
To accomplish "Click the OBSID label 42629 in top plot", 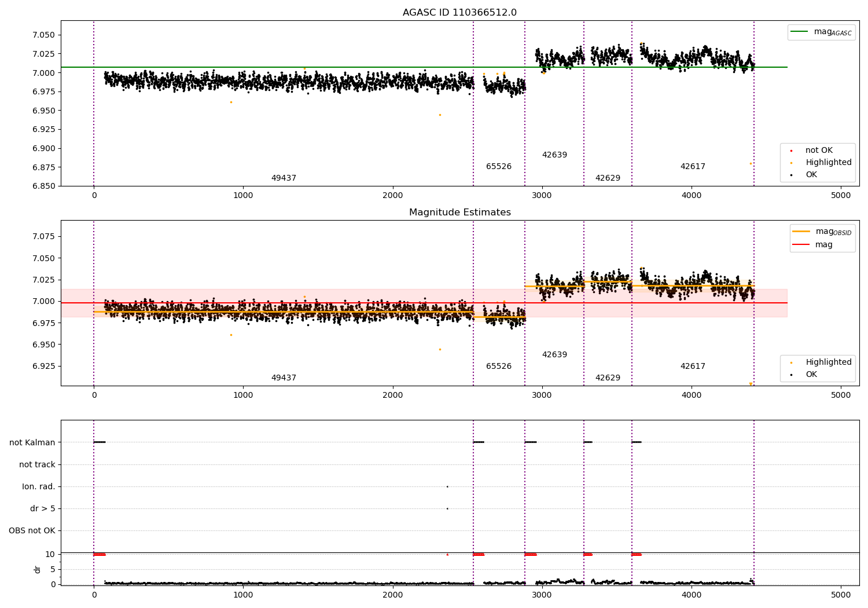I will tap(608, 178).
